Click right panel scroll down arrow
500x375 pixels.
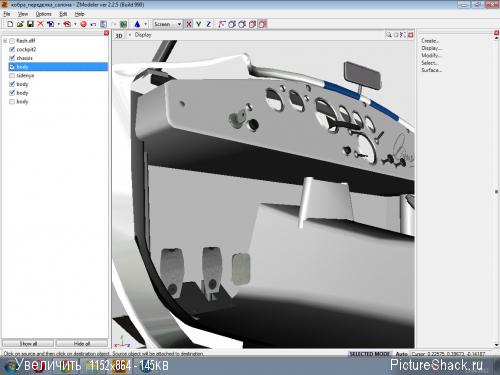click(497, 345)
